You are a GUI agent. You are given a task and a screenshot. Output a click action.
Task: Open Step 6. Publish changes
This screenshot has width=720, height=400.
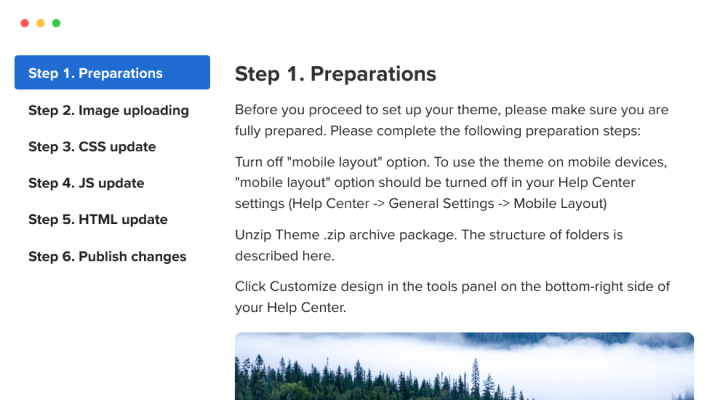[107, 257]
